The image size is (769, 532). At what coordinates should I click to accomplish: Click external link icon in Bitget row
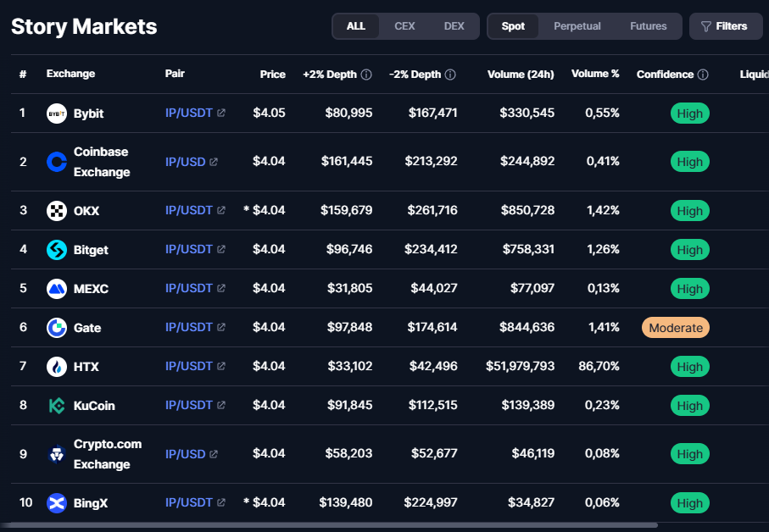(x=221, y=249)
